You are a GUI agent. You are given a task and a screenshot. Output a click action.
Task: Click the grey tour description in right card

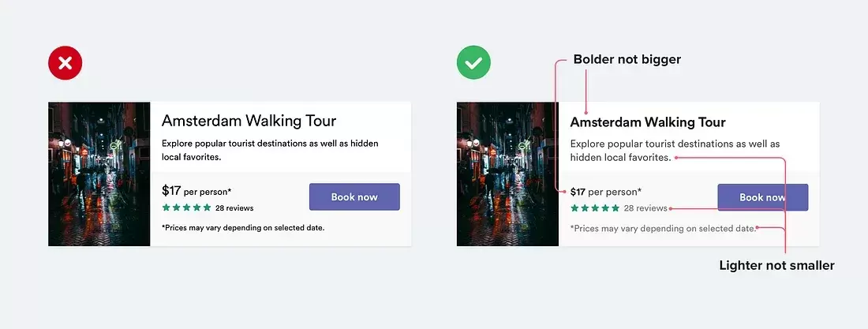pos(675,151)
